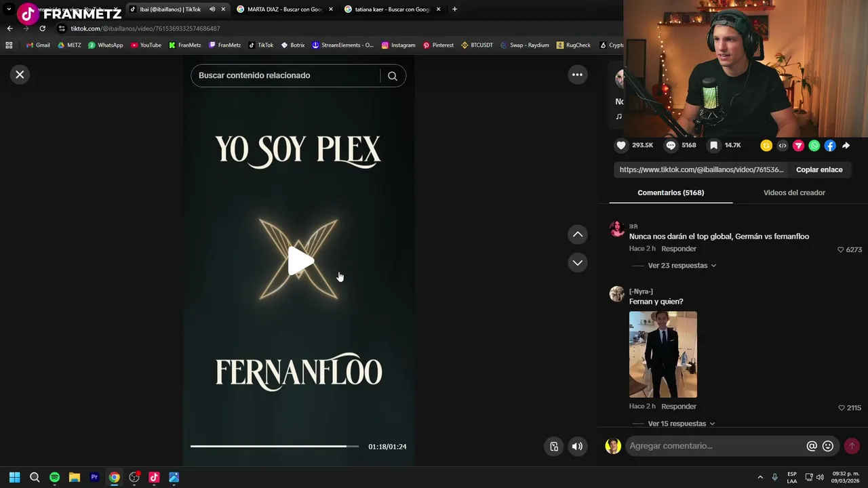Image resolution: width=868 pixels, height=488 pixels.
Task: Open the StreamElements bookmark
Action: [x=342, y=45]
